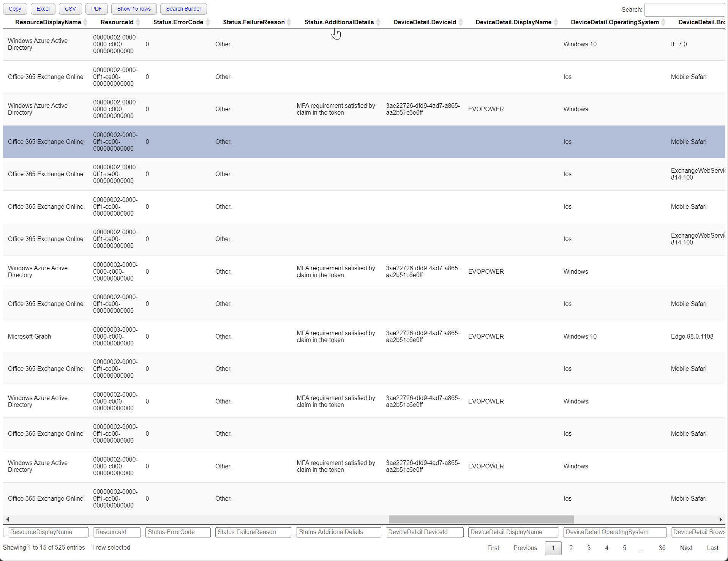
Task: Jump to page 36
Action: click(x=662, y=548)
